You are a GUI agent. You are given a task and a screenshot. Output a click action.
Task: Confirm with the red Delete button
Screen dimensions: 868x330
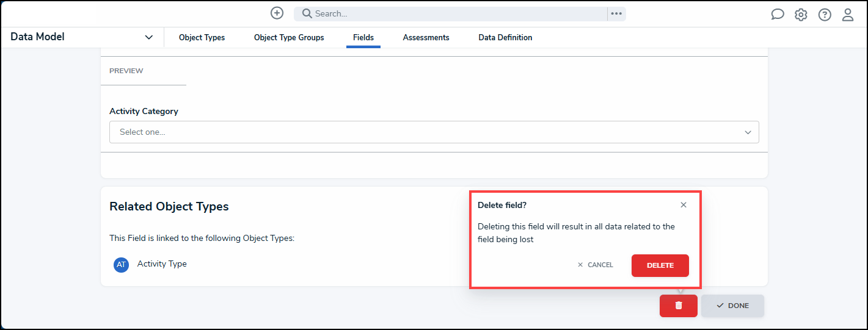point(660,265)
